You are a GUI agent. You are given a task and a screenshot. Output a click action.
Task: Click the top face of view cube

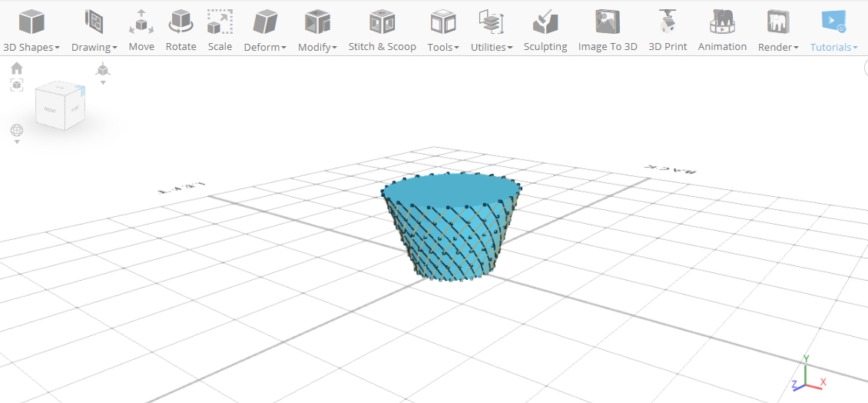60,86
